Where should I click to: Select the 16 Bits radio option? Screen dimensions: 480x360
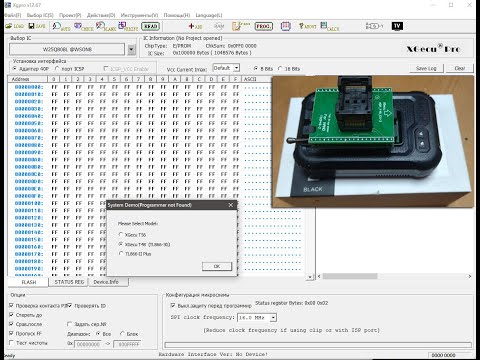(280, 68)
